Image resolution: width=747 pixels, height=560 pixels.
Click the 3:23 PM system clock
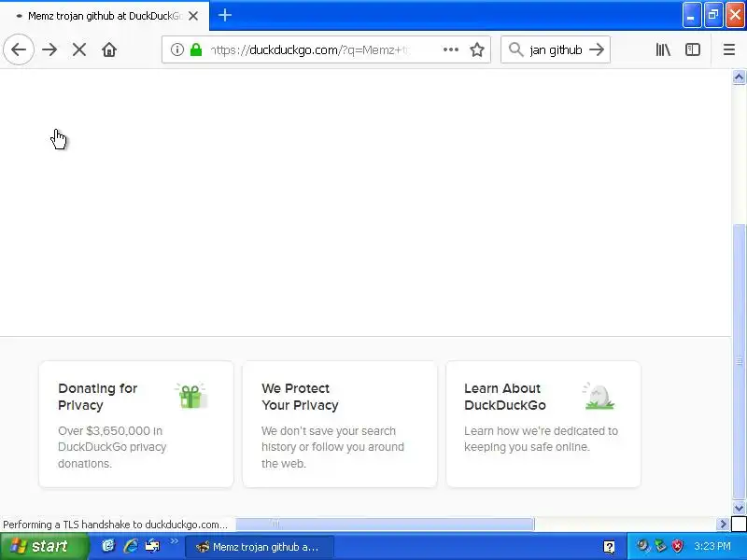712,546
